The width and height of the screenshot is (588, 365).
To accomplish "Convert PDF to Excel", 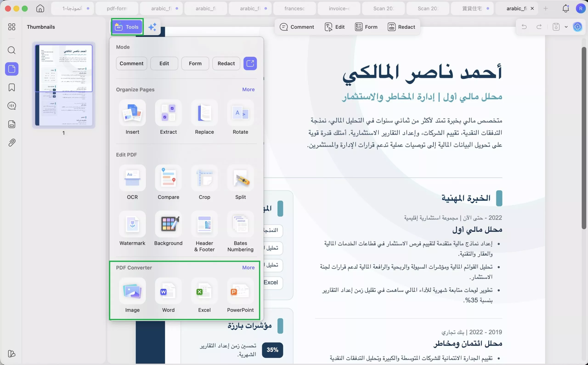I will [204, 295].
